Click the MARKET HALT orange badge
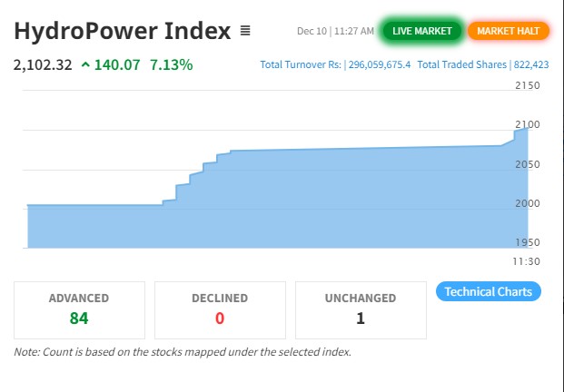Screen dimensions: 564x392 pos(508,32)
